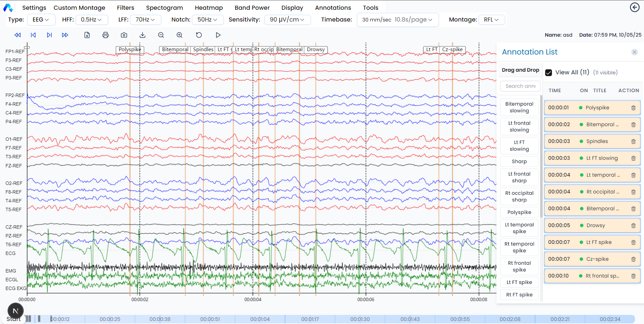
Task: Select the Rt occipital sharp item
Action: point(519,196)
